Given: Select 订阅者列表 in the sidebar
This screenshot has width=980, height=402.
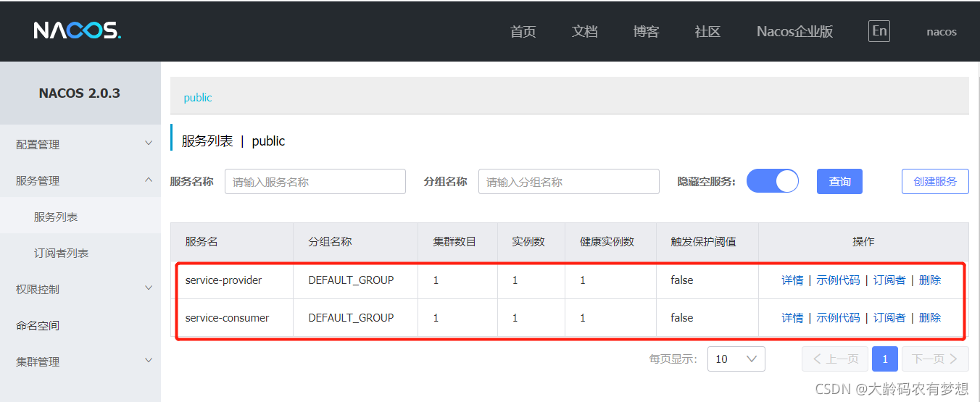Looking at the screenshot, I should coord(80,253).
